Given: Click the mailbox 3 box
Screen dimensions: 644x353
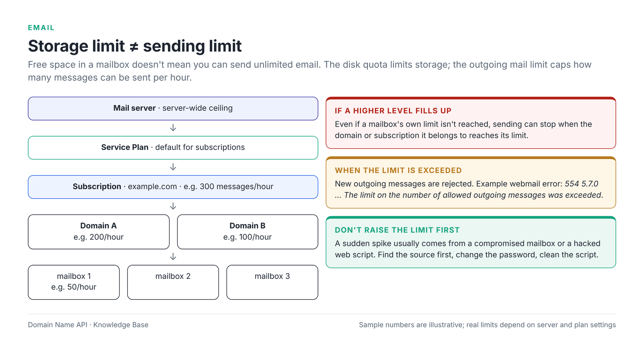Looking at the screenshot, I should coord(272,282).
